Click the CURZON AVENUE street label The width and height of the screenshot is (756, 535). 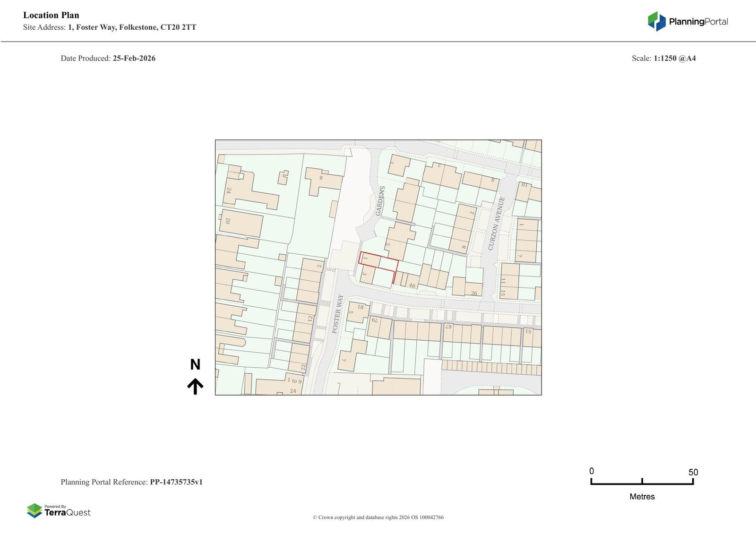coord(496,224)
